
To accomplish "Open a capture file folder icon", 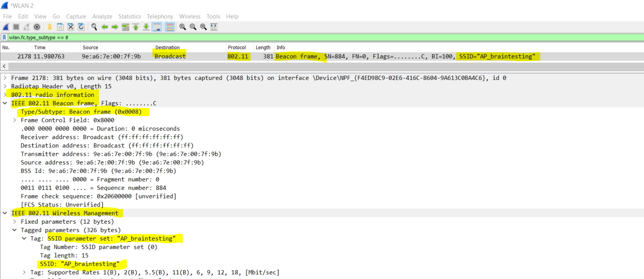I will [x=49, y=27].
